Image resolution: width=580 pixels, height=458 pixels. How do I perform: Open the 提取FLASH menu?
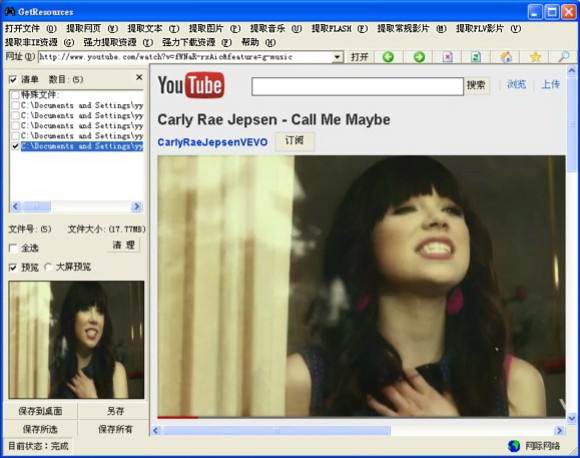(340, 28)
